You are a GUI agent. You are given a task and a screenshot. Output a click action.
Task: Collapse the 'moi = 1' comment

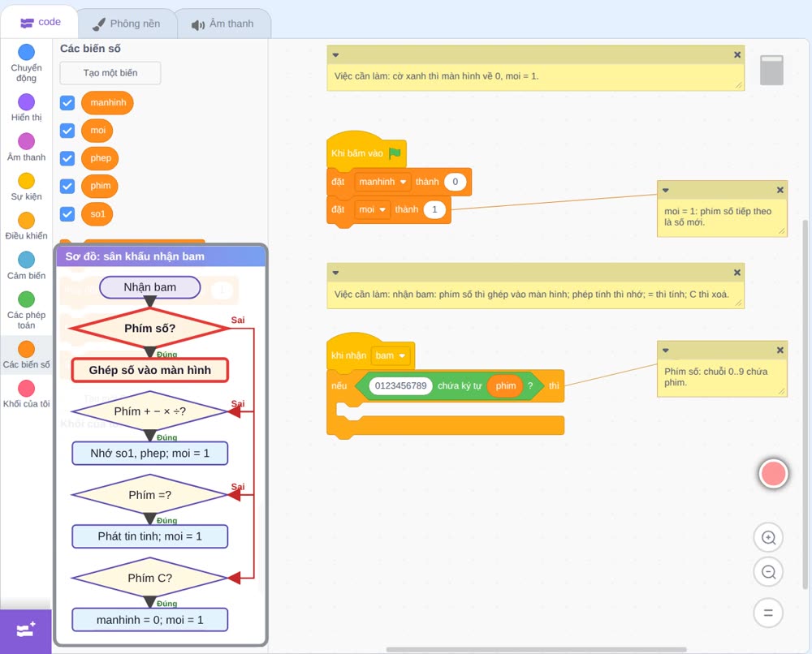click(x=666, y=190)
